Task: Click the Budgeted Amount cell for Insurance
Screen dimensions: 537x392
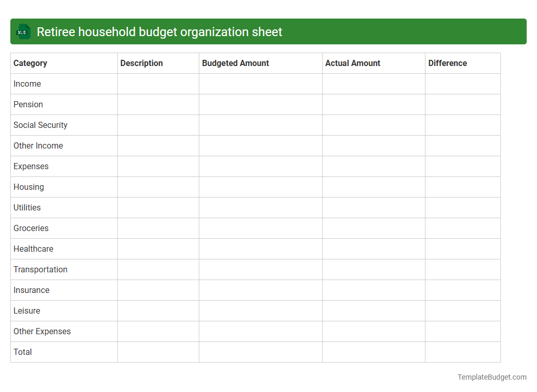Action: pos(260,290)
